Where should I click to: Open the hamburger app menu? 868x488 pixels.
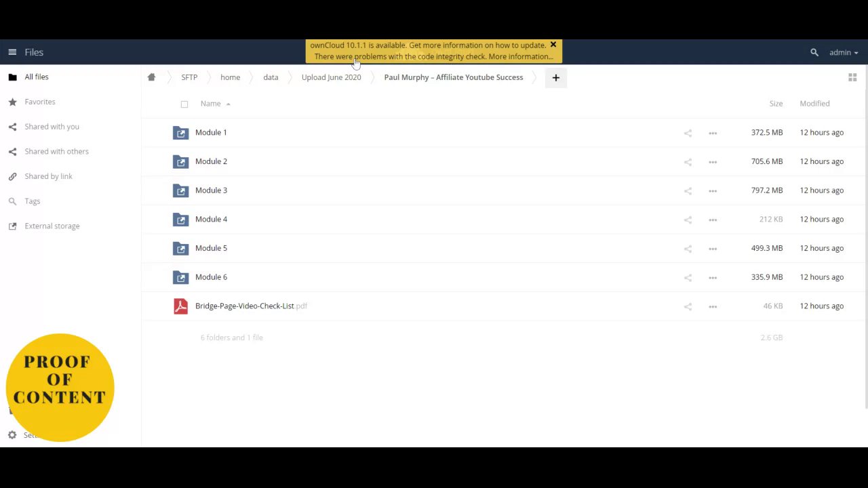pyautogui.click(x=12, y=52)
